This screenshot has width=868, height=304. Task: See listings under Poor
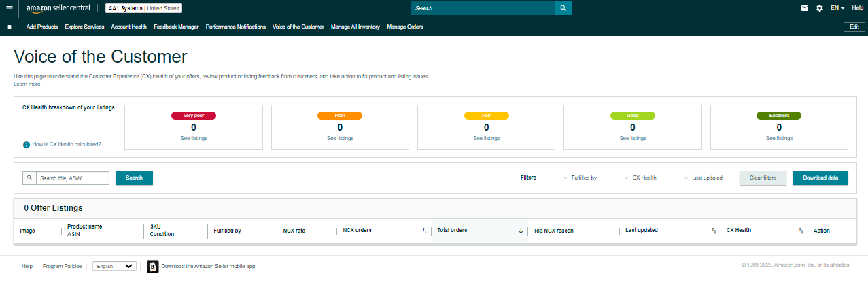tap(340, 138)
